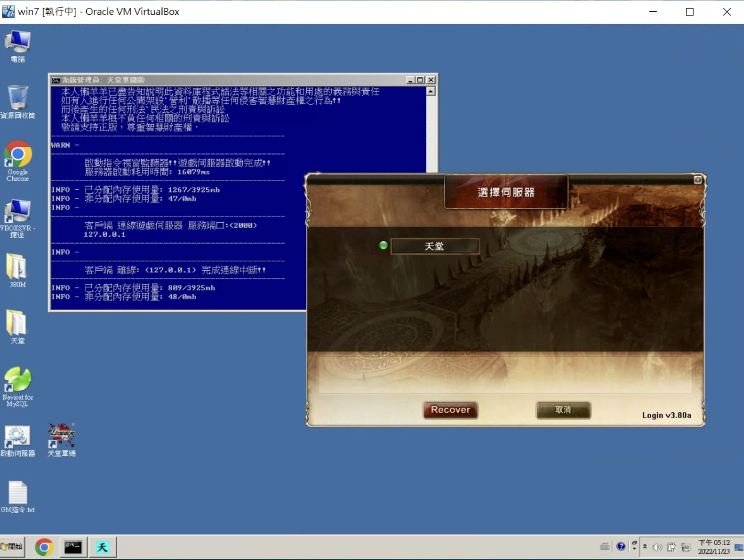Open the console window system menu icon

(x=56, y=80)
